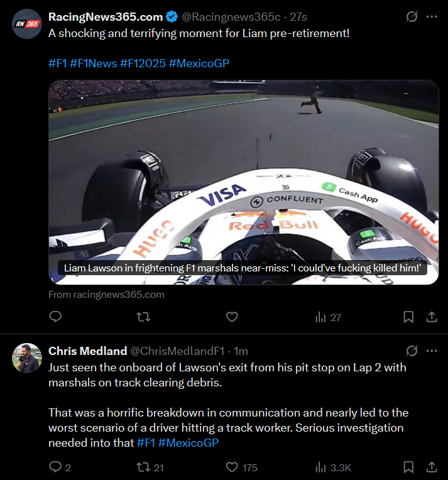Repost the RacingNews365 tweet
Viewport: 448px width, 480px height.
(143, 317)
